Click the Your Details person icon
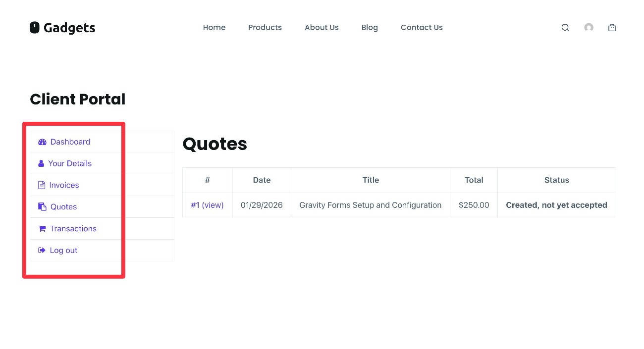 [x=41, y=163]
